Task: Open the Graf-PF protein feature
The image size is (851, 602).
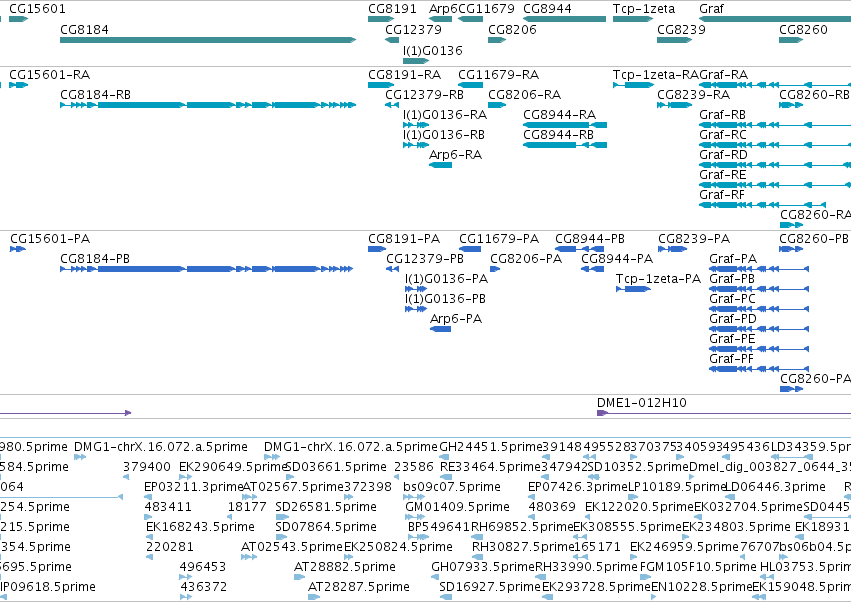Action: click(759, 369)
